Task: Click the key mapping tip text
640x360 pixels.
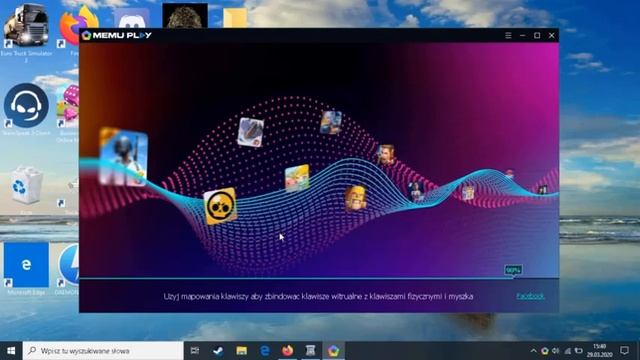Action: (x=318, y=296)
